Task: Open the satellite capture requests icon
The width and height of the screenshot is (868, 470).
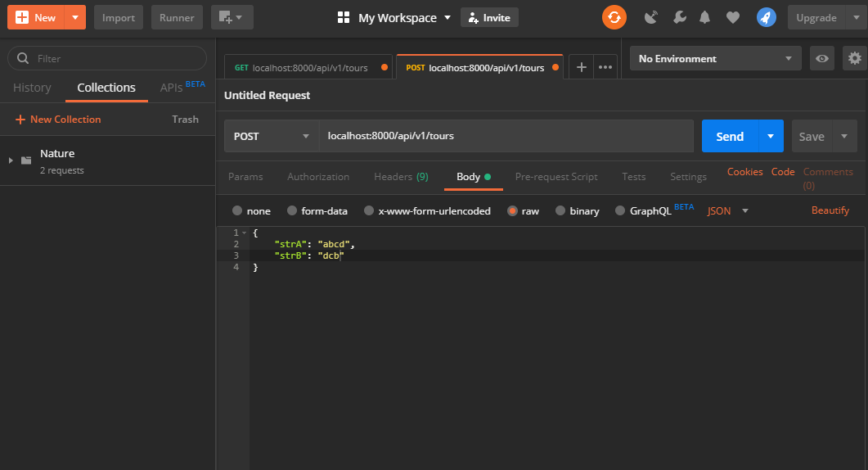Action: pos(651,18)
